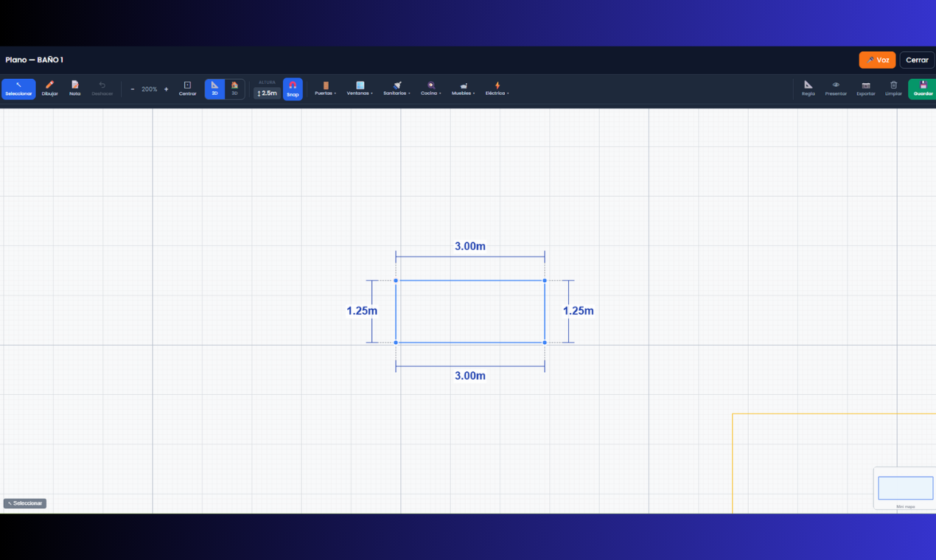Image resolution: width=936 pixels, height=560 pixels.
Task: Activate the Dibujar pencil tool
Action: point(49,89)
